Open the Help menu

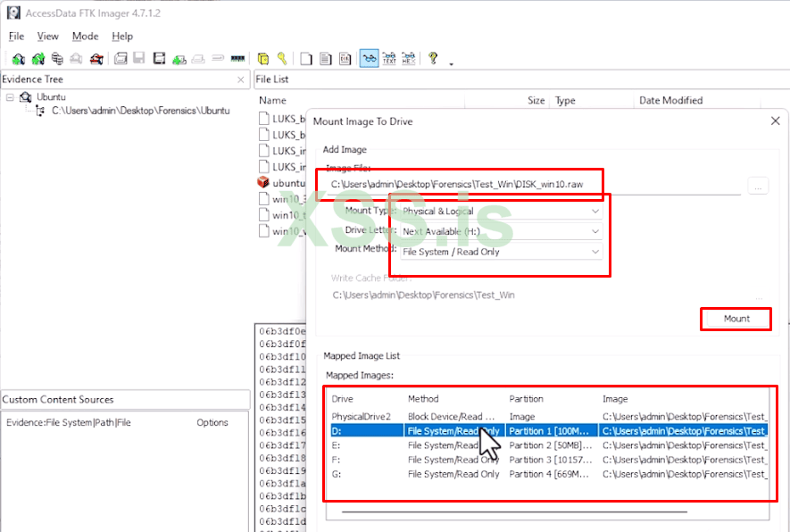122,37
